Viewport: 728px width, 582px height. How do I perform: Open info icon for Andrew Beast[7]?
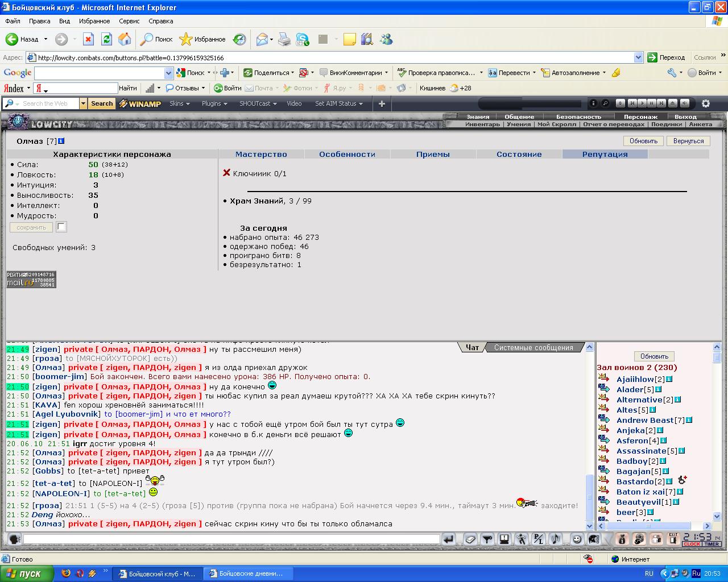[x=689, y=420]
